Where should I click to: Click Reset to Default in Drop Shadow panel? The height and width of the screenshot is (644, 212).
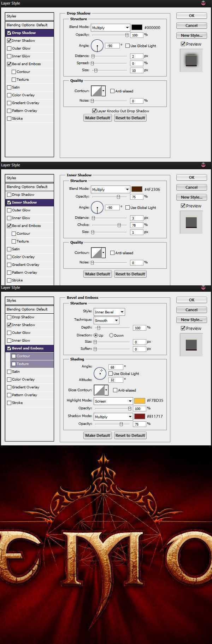click(130, 118)
